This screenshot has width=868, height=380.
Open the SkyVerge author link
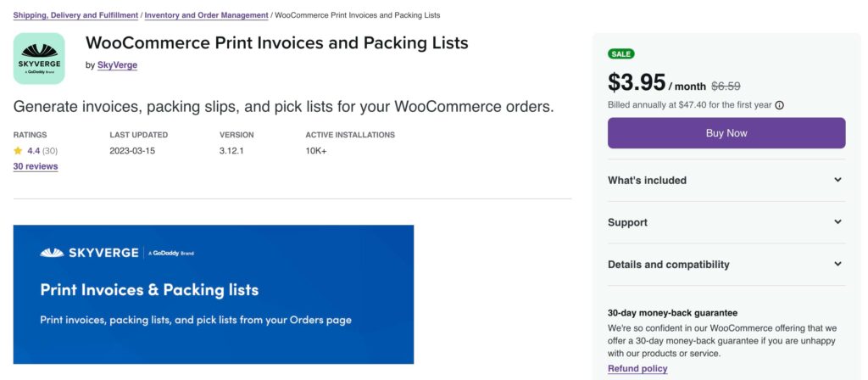click(117, 64)
